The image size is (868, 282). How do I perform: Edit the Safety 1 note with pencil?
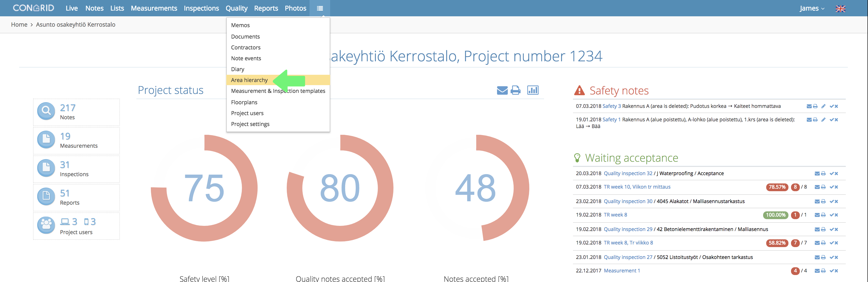[823, 120]
